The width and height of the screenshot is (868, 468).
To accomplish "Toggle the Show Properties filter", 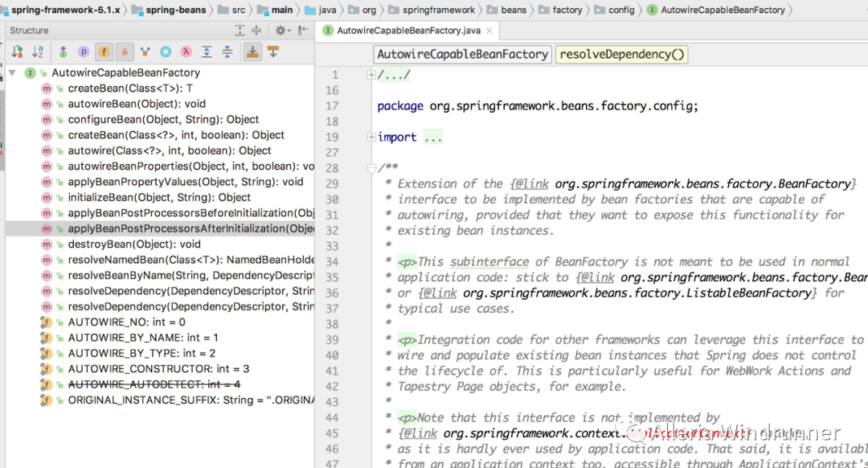I will coord(84,51).
